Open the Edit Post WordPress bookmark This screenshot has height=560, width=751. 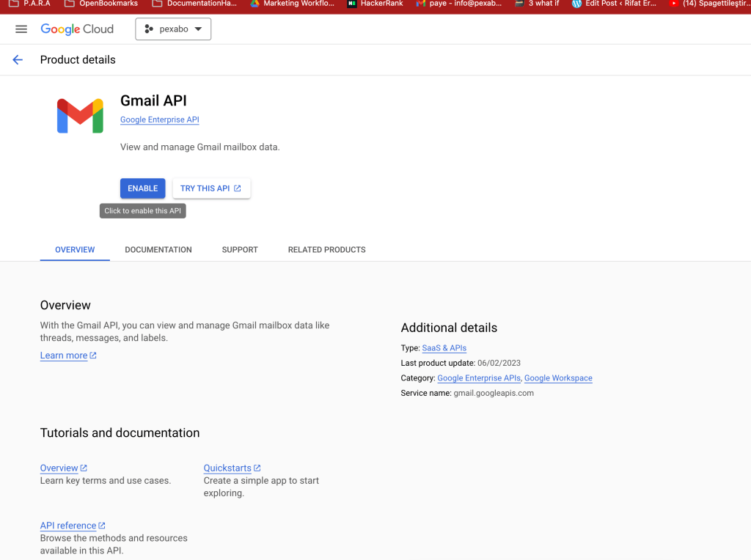[x=614, y=4]
